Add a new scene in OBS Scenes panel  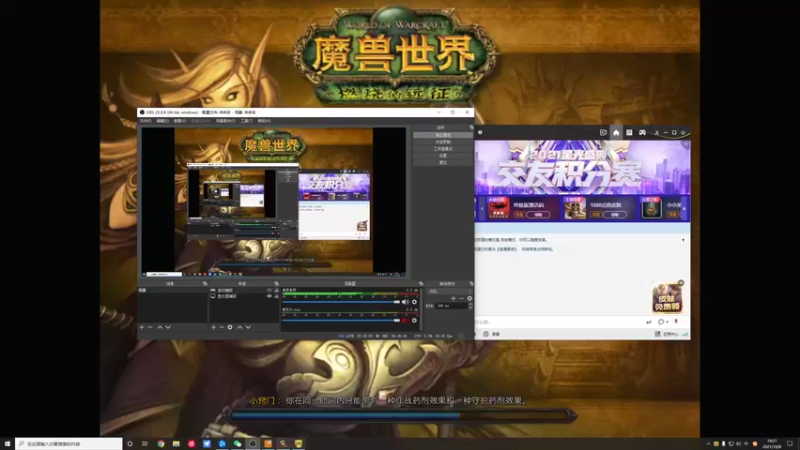pos(142,327)
